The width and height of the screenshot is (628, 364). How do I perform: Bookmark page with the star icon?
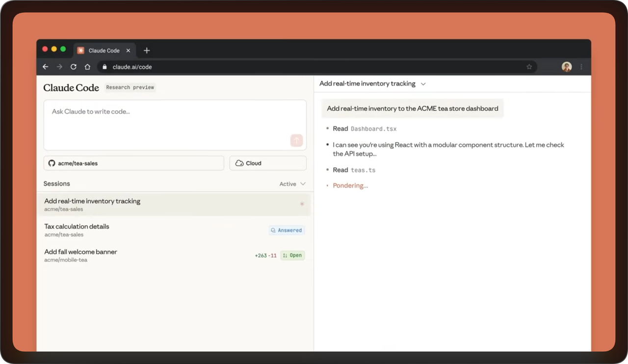[529, 67]
